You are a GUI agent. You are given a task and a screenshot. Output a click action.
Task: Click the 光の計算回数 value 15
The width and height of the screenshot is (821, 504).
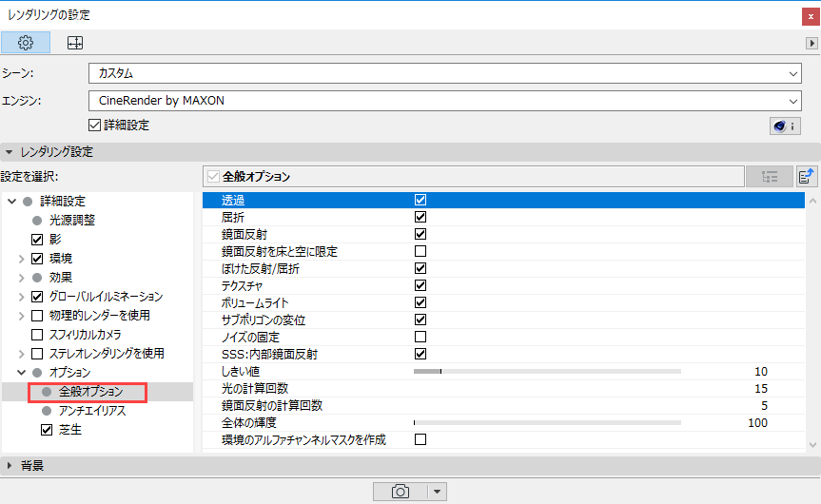point(761,388)
